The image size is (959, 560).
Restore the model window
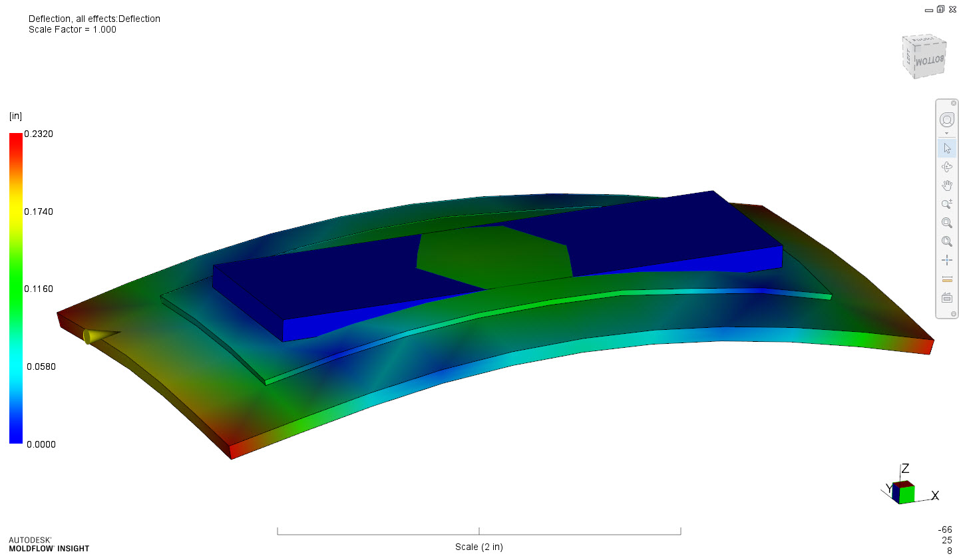[x=940, y=9]
